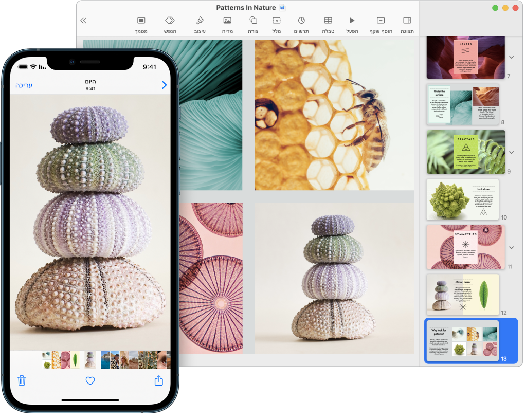Insert a table with the טבלה icon
Screen dimensions: 525x420
click(x=328, y=21)
